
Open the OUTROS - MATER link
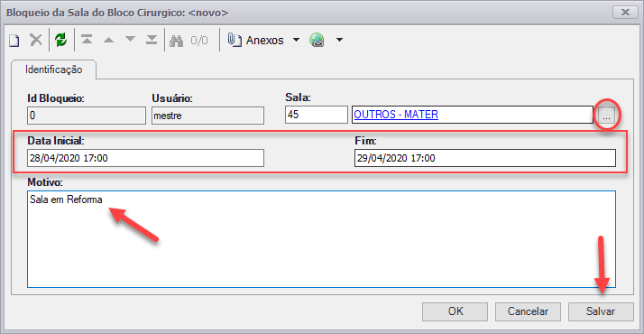(396, 115)
